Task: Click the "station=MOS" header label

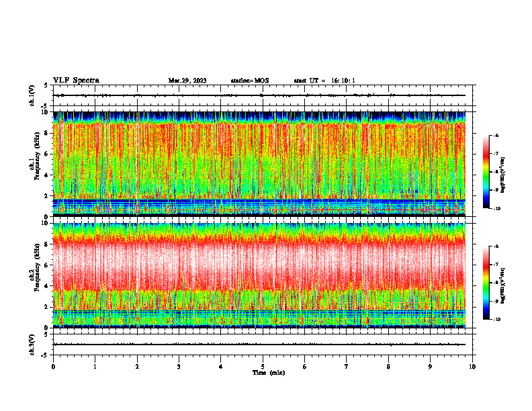Action: (x=250, y=81)
